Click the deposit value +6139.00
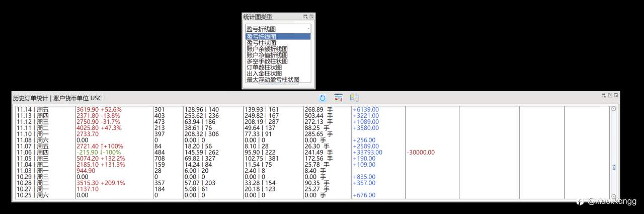The width and height of the screenshot is (644, 214). click(366, 109)
